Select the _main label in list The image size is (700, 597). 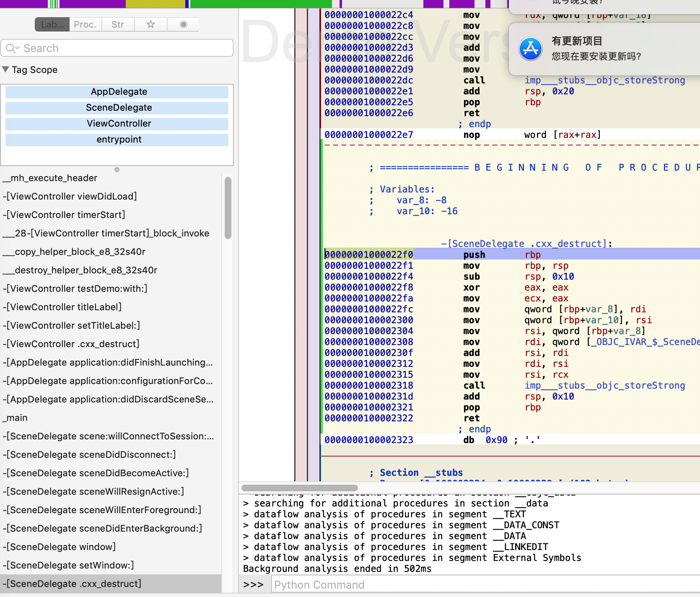coord(16,418)
